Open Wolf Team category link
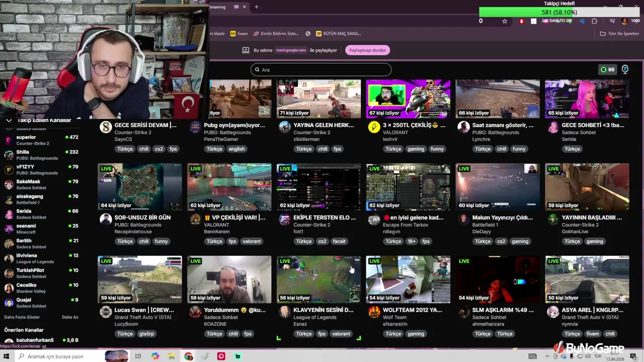 394,317
